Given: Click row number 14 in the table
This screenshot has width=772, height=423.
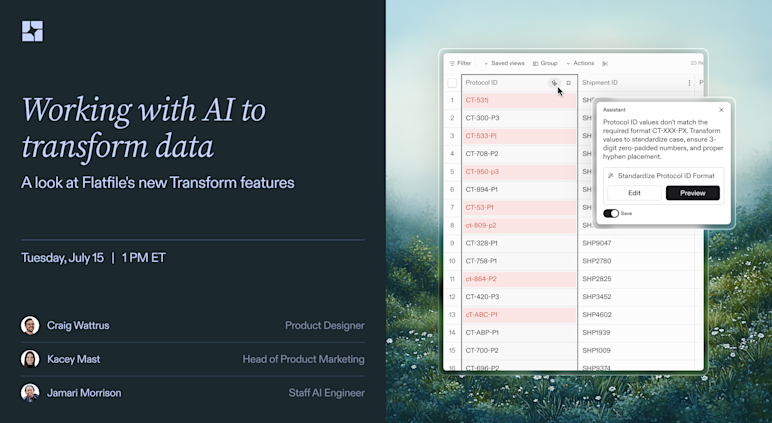Looking at the screenshot, I should pyautogui.click(x=452, y=332).
